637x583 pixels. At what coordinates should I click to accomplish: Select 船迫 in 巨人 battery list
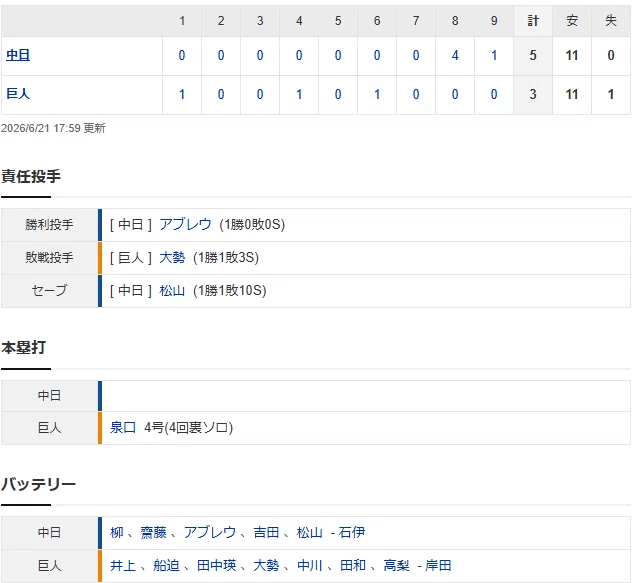[167, 565]
